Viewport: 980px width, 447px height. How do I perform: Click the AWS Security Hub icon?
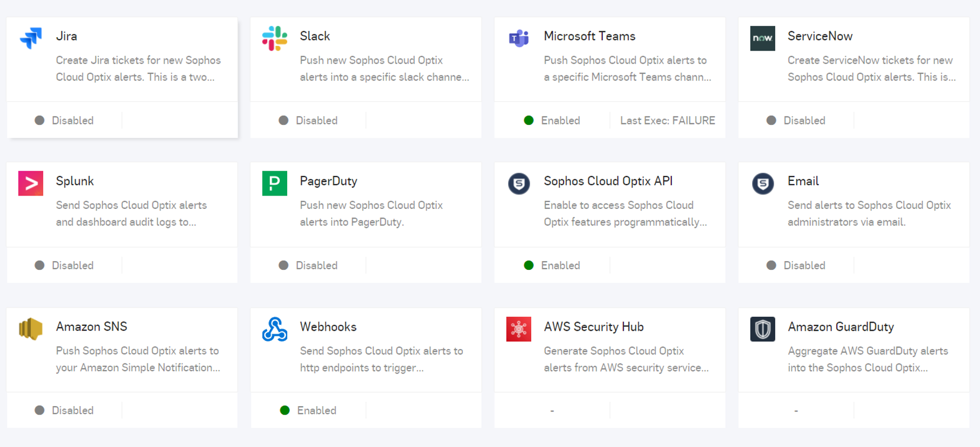519,329
